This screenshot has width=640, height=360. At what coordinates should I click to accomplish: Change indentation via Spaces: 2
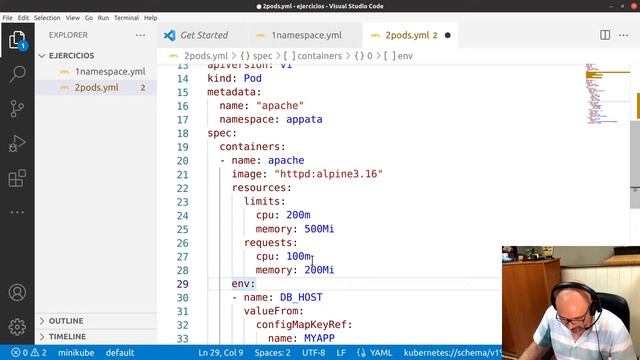coord(273,353)
